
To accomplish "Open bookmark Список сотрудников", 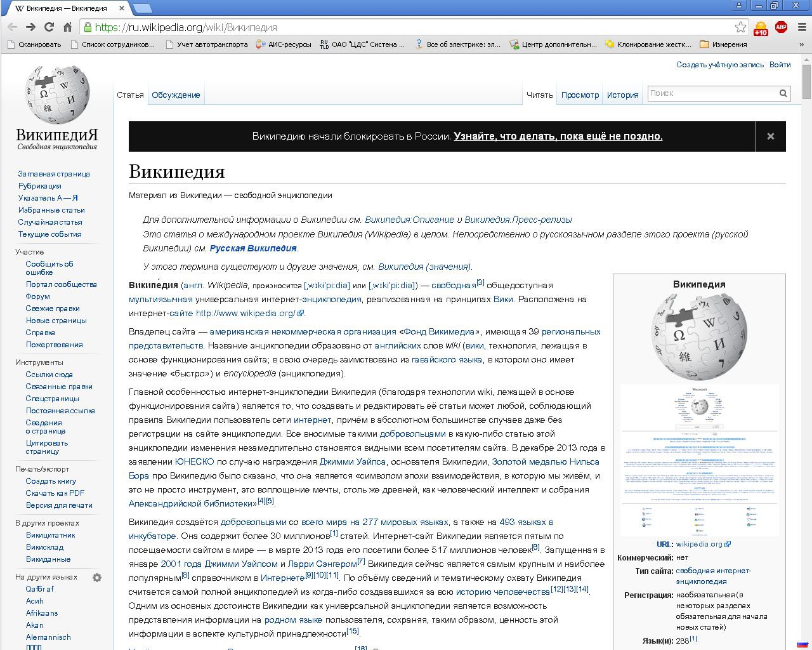I will [x=112, y=44].
